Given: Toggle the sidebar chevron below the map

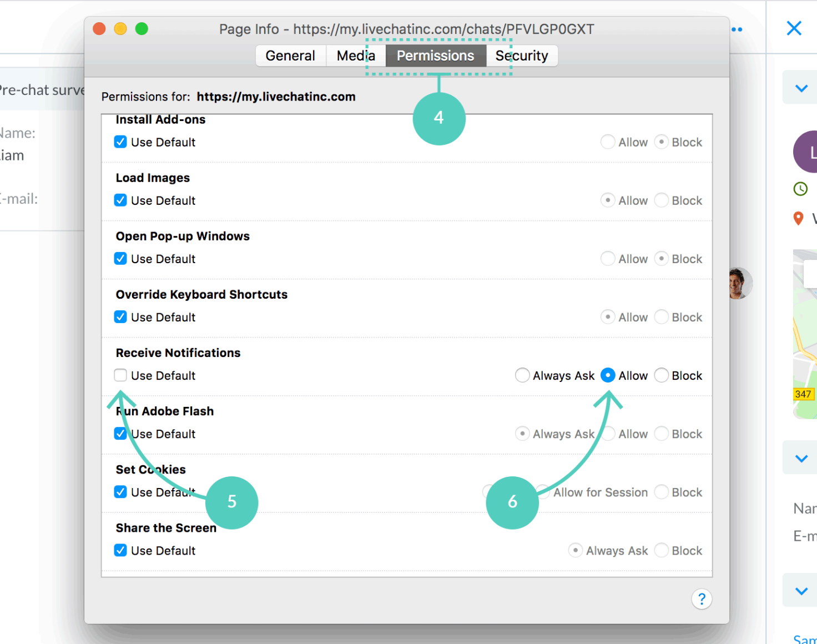Looking at the screenshot, I should click(x=801, y=458).
